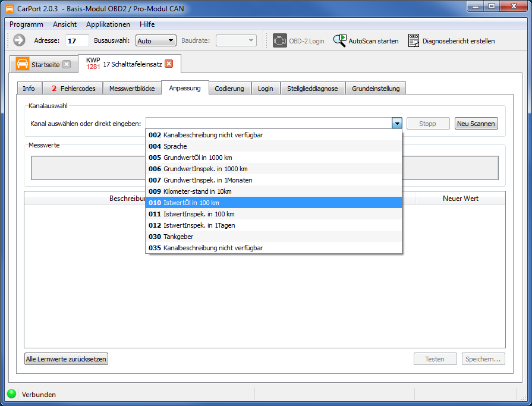
Task: Click the green Verbunden status indicator
Action: [x=11, y=394]
